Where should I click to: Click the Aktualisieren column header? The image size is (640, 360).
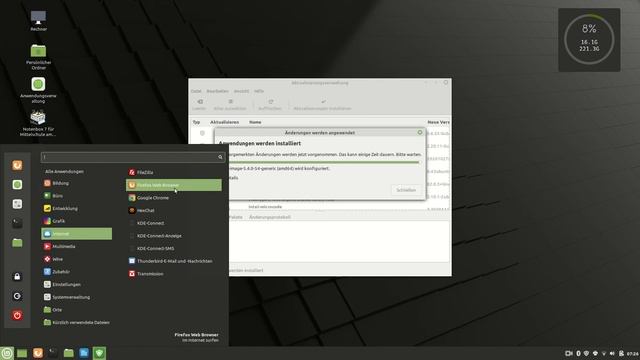pyautogui.click(x=224, y=122)
